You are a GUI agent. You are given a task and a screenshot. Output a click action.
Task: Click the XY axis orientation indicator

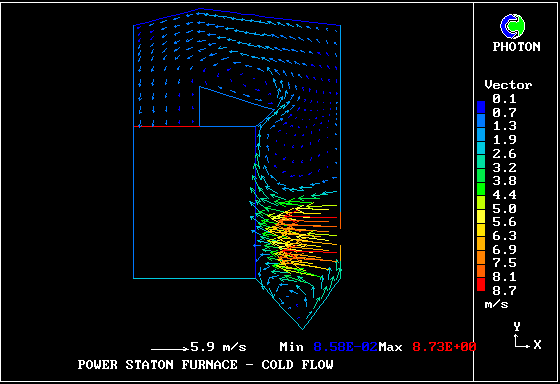coord(528,336)
